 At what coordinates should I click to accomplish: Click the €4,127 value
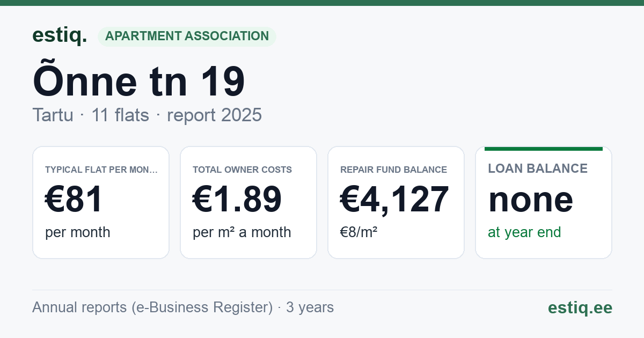tap(394, 200)
